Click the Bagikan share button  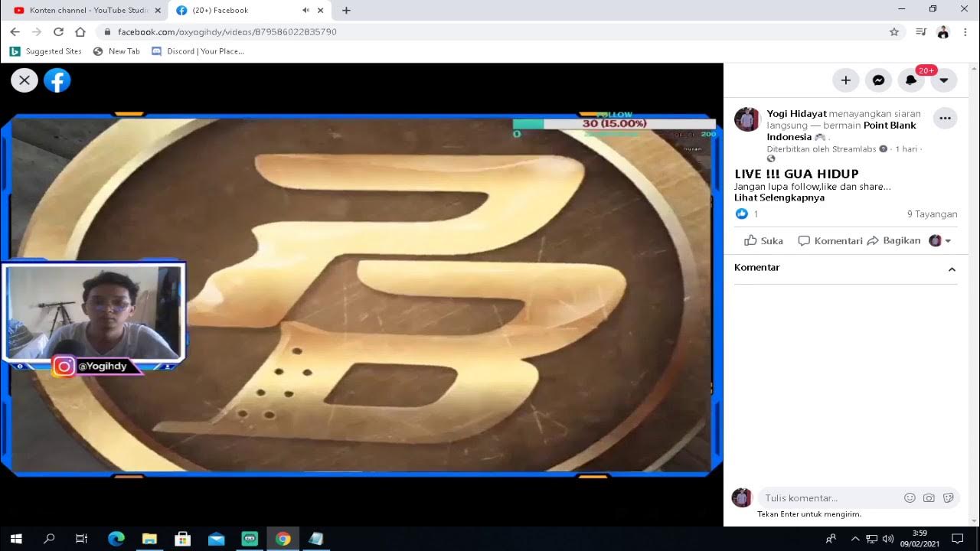(x=893, y=240)
